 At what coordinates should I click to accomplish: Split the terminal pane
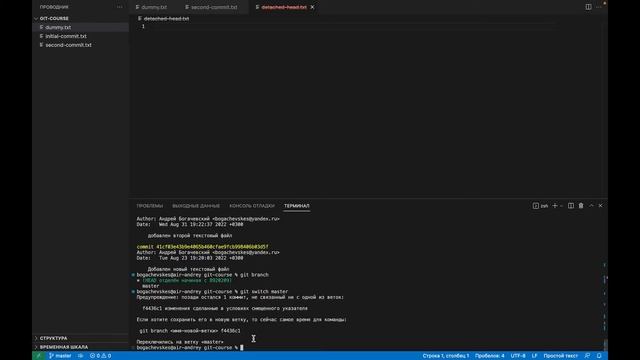[x=571, y=206]
